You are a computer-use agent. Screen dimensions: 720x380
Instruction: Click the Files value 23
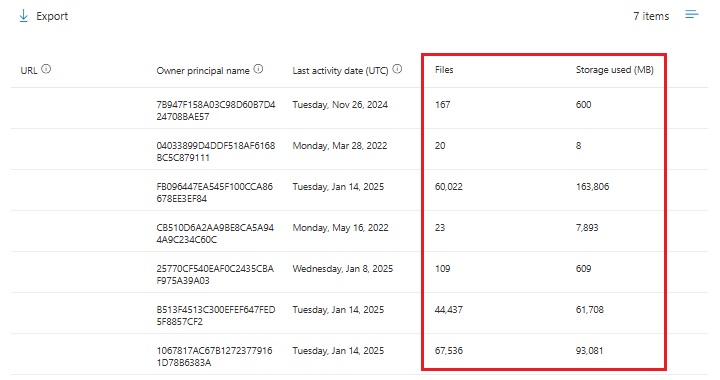[x=440, y=228]
